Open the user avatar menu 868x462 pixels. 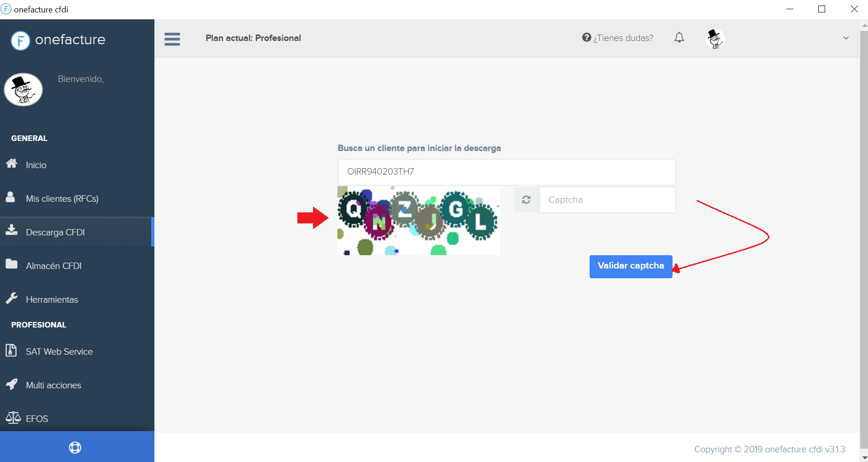pos(715,39)
